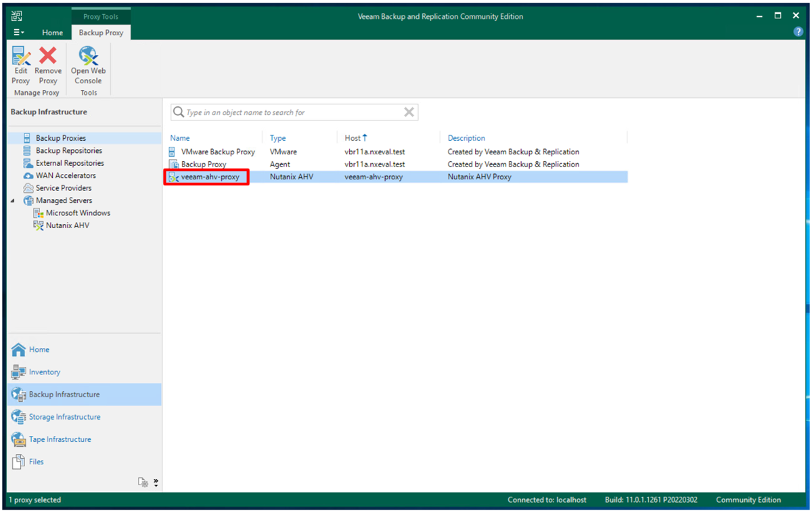The image size is (812, 511).
Task: Click the Managed Servers tree icon
Action: coord(28,200)
